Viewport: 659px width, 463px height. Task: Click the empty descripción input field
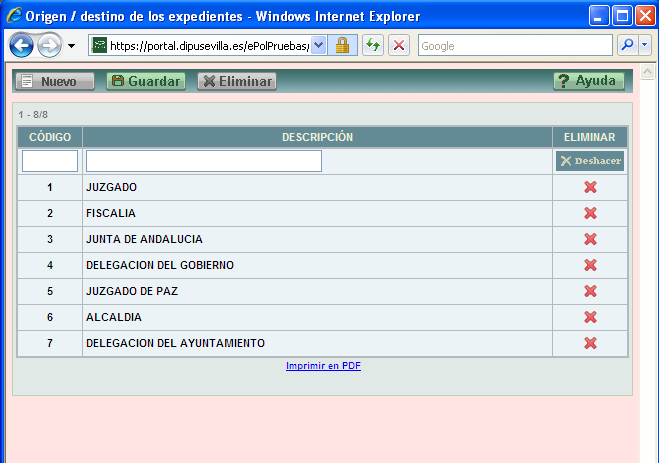point(204,161)
